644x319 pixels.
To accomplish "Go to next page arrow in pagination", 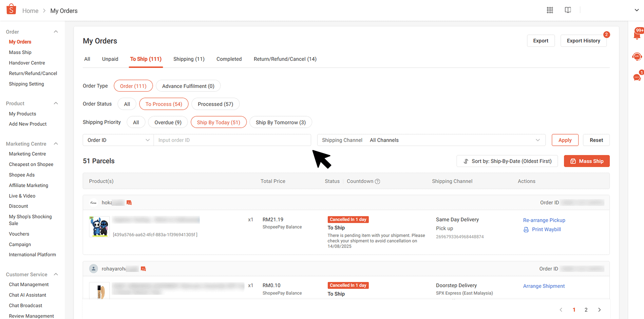I will pyautogui.click(x=600, y=310).
